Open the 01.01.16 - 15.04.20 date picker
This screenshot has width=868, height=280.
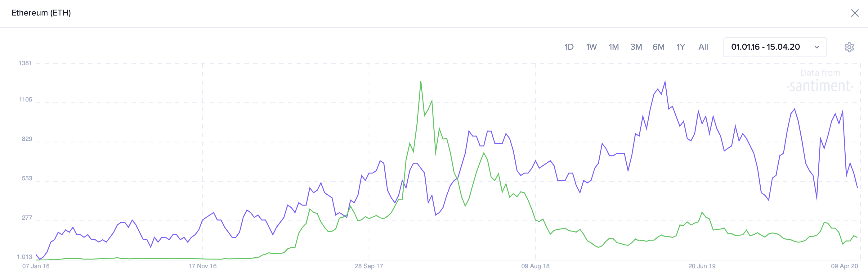tap(765, 47)
